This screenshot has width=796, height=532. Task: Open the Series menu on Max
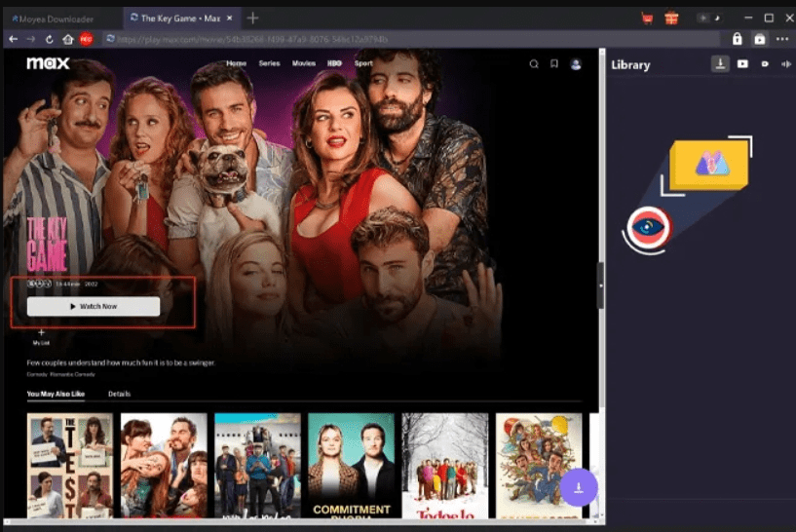tap(270, 63)
